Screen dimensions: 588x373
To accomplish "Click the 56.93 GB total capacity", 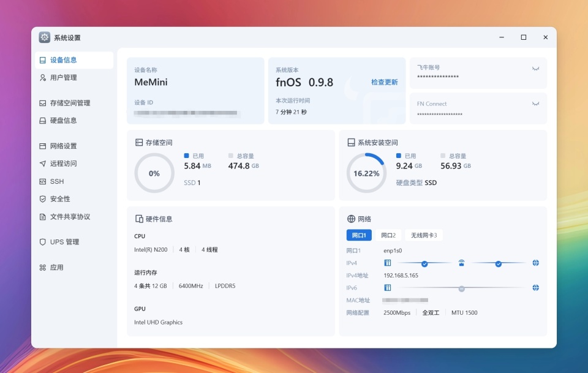I will (x=456, y=166).
